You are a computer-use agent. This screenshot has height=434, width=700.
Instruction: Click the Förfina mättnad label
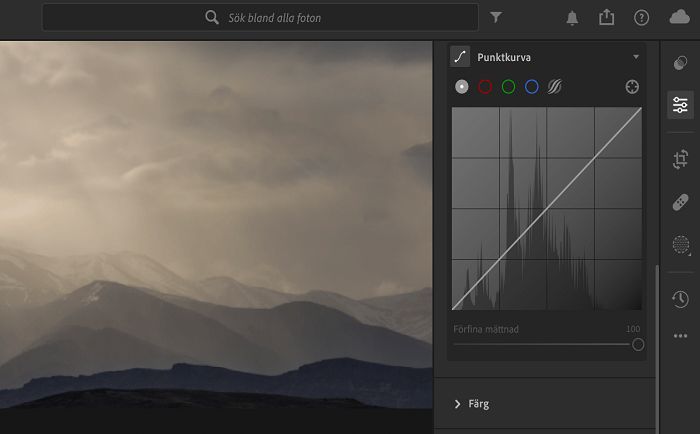(x=486, y=329)
